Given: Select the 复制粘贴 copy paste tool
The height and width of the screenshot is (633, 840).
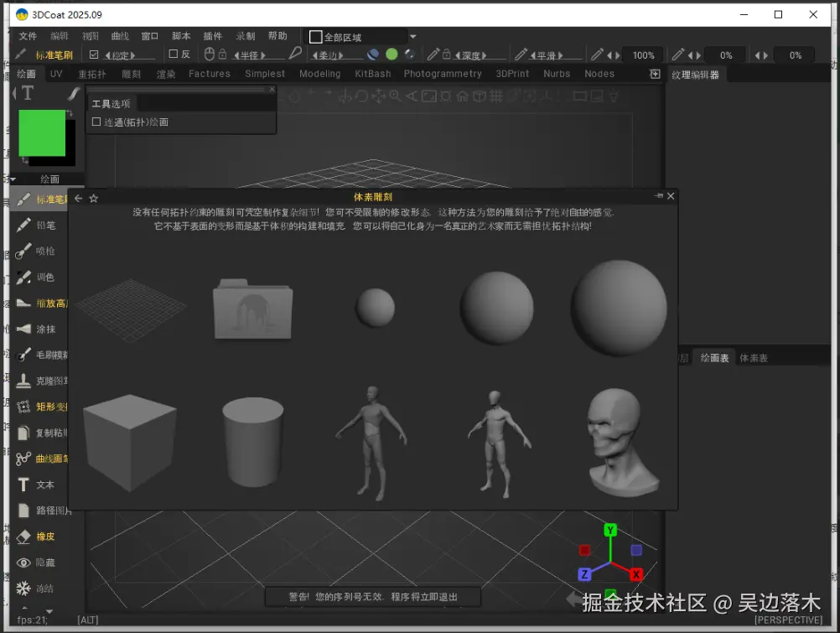Looking at the screenshot, I should (x=41, y=433).
